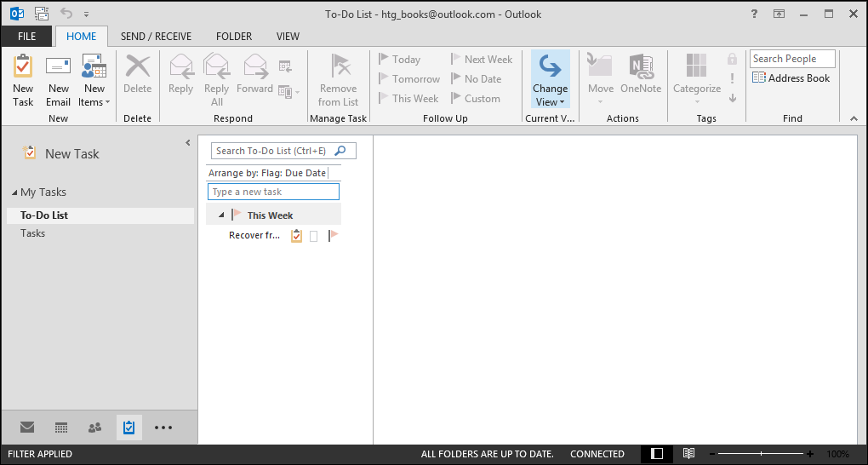This screenshot has width=868, height=465.
Task: Open the New Items dropdown
Action: coord(94,80)
